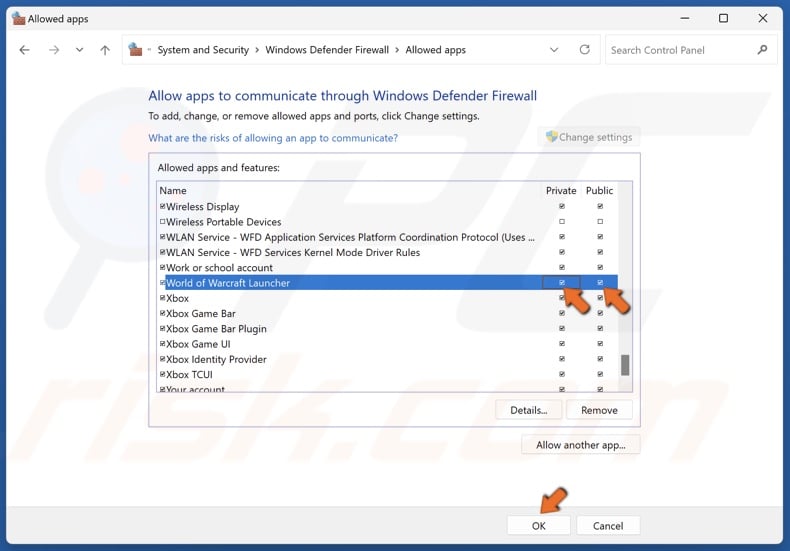Click the Private column header
This screenshot has width=790, height=551.
coord(561,190)
